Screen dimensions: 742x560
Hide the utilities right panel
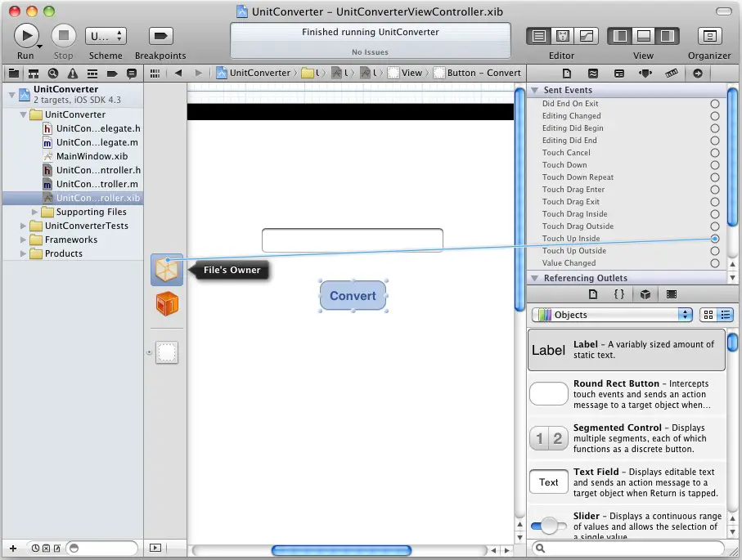point(667,37)
